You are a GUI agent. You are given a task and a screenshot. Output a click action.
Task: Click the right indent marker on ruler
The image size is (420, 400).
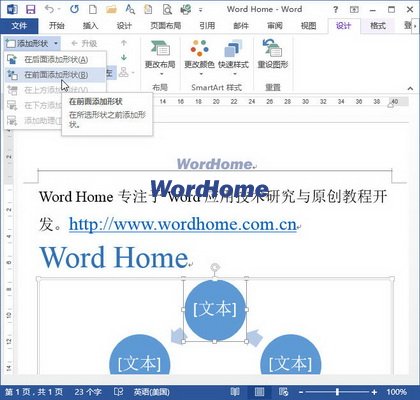[x=390, y=105]
